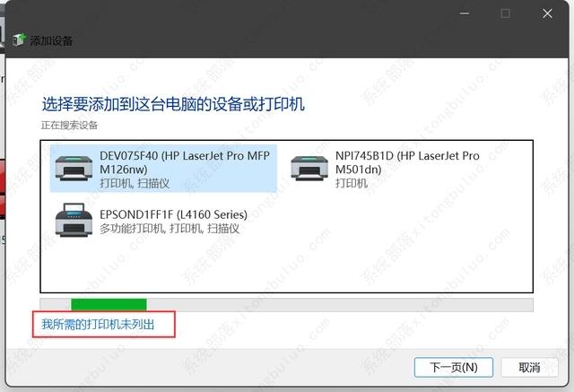Click the 打印机, 扫描仪 label under DEV075F40
The image size is (574, 392).
pyautogui.click(x=135, y=183)
